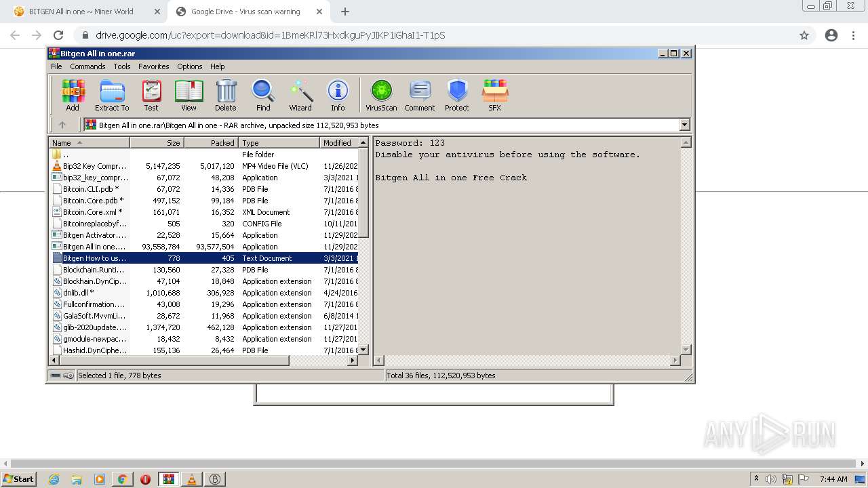Launch the Wizard tool
The width and height of the screenshot is (868, 488).
pyautogui.click(x=300, y=95)
